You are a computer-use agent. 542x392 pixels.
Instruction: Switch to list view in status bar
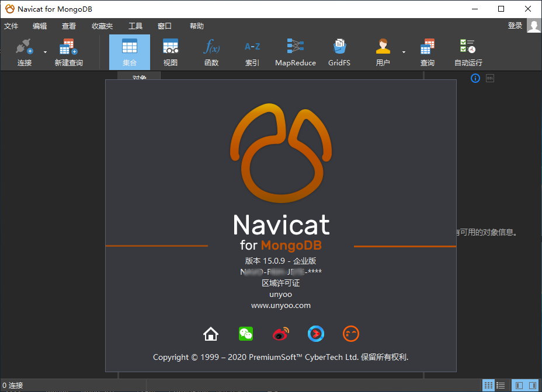(501, 385)
